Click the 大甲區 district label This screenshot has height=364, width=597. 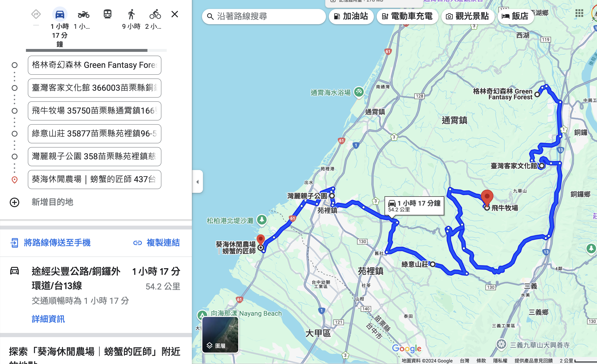tap(318, 333)
